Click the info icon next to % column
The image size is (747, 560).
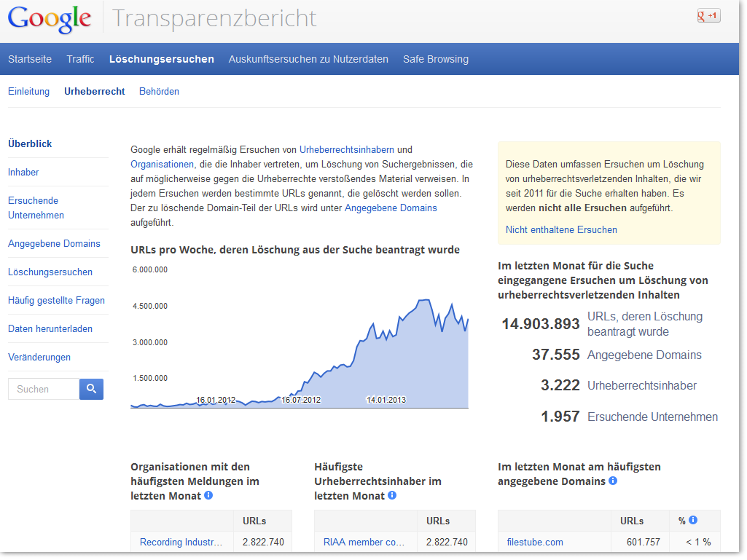(x=693, y=520)
